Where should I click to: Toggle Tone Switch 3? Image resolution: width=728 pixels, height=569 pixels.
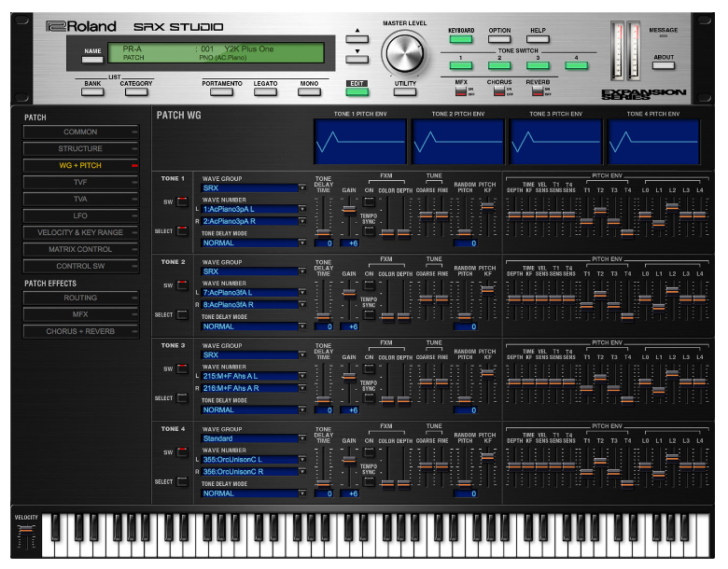(x=538, y=65)
